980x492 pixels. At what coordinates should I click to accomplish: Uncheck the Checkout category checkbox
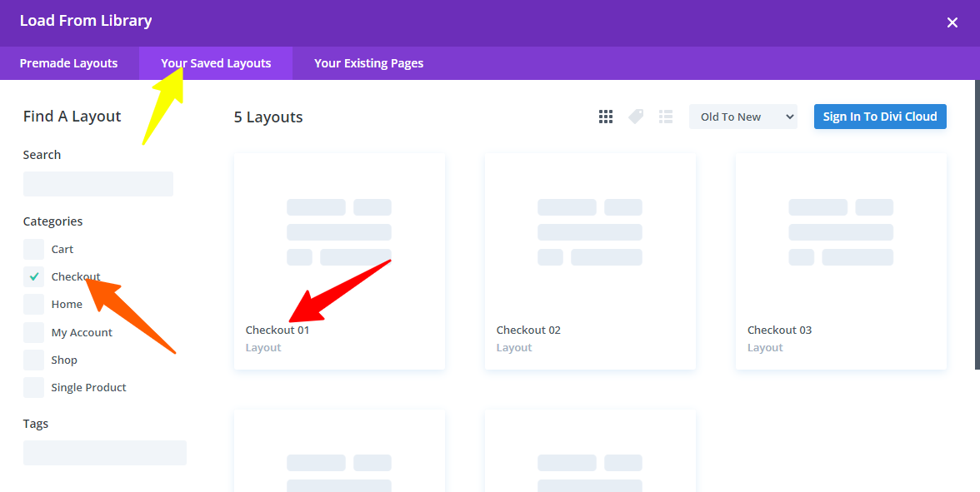click(x=34, y=276)
